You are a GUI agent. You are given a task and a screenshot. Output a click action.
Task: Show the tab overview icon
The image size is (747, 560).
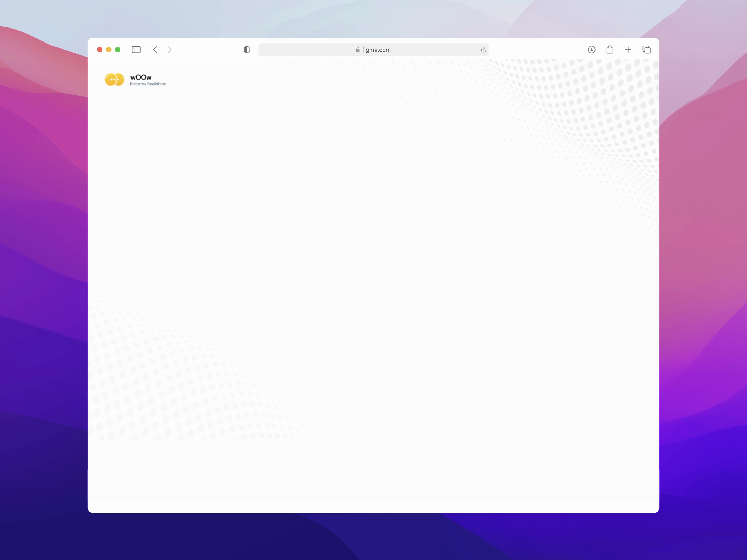(647, 50)
